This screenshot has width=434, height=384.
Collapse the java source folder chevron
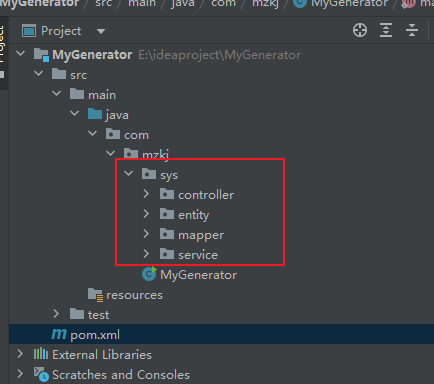coord(75,113)
